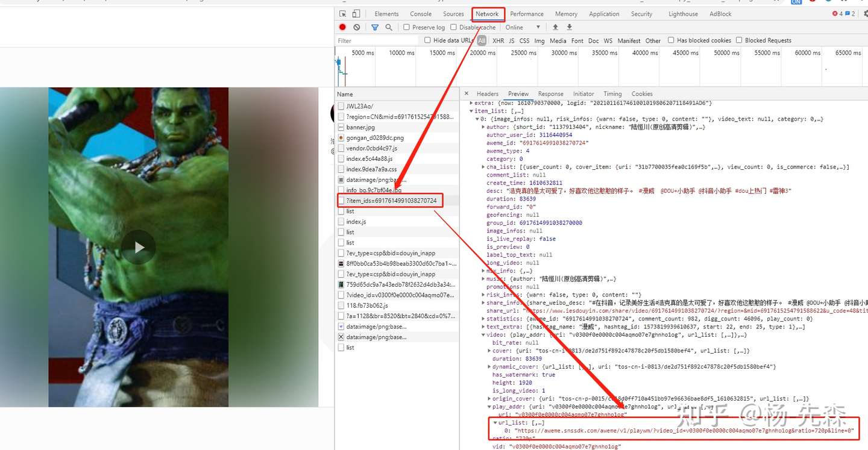Enable the Disable cache checkbox
This screenshot has height=450, width=868.
point(453,27)
